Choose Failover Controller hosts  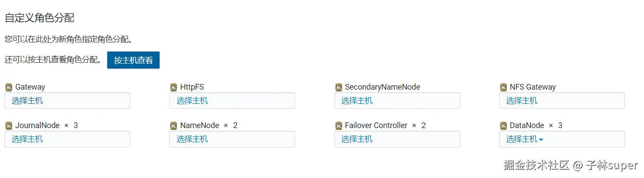(357, 139)
